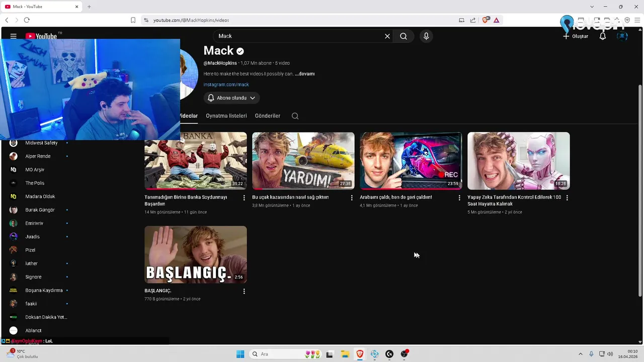The width and height of the screenshot is (644, 362).
Task: Open the Brave Rewards triangle icon
Action: (497, 20)
